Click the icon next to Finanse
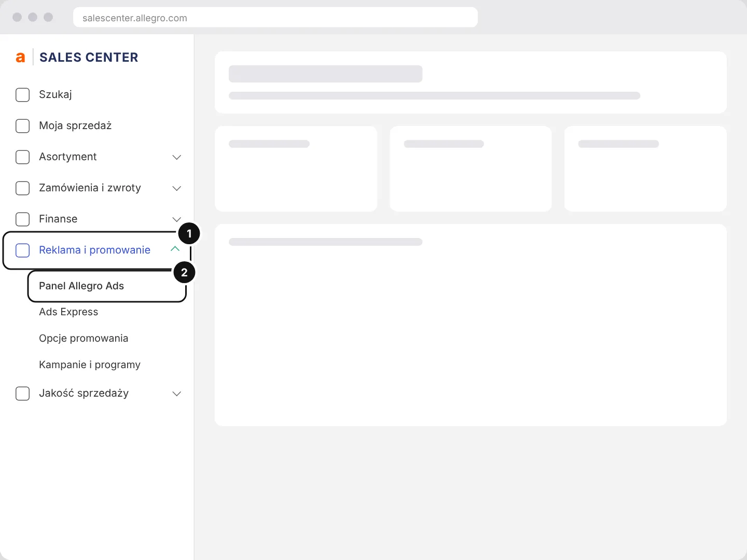 23,219
